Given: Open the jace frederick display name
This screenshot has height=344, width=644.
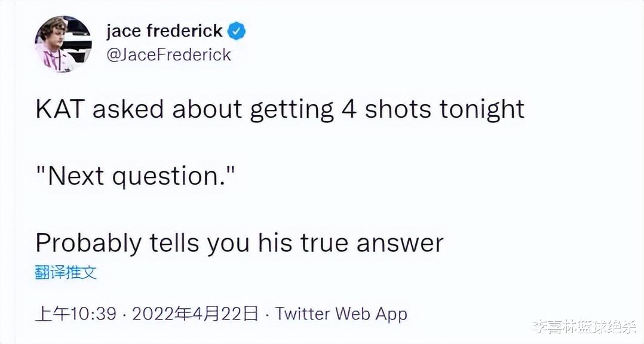Looking at the screenshot, I should click(x=164, y=31).
